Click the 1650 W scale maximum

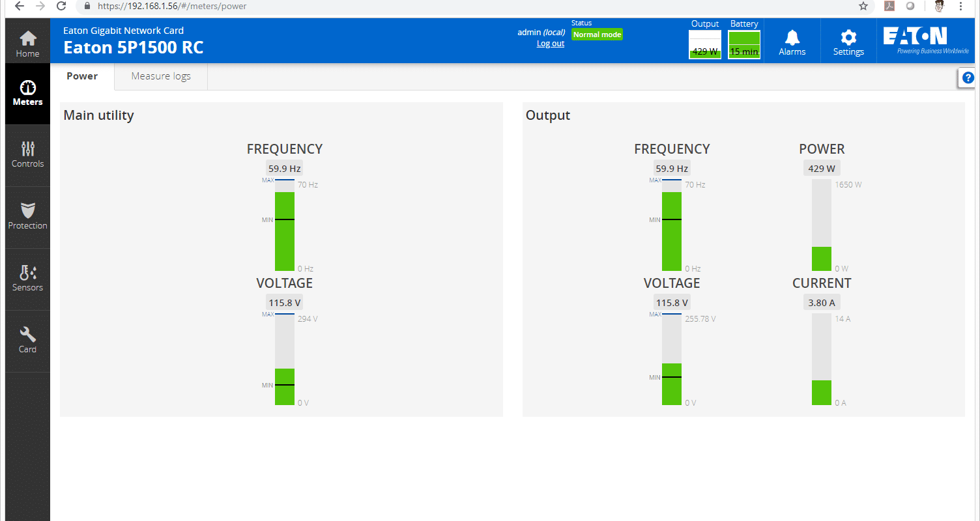coord(848,185)
